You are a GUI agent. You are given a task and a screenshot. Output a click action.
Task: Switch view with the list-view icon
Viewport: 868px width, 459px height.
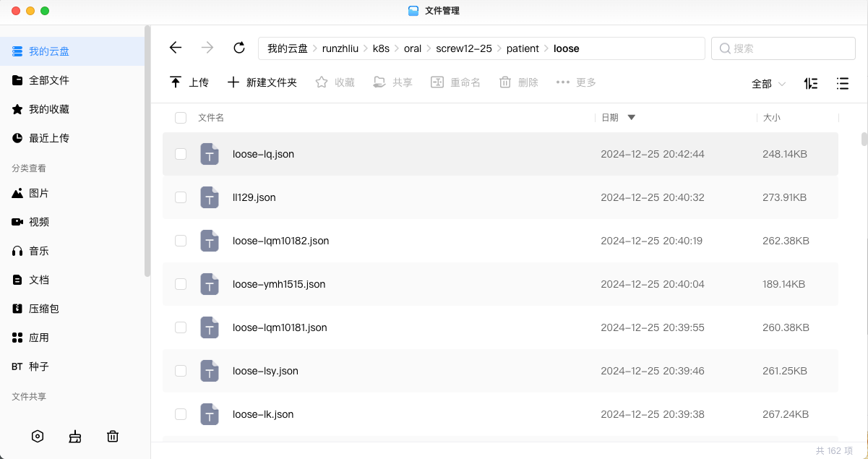tap(842, 84)
